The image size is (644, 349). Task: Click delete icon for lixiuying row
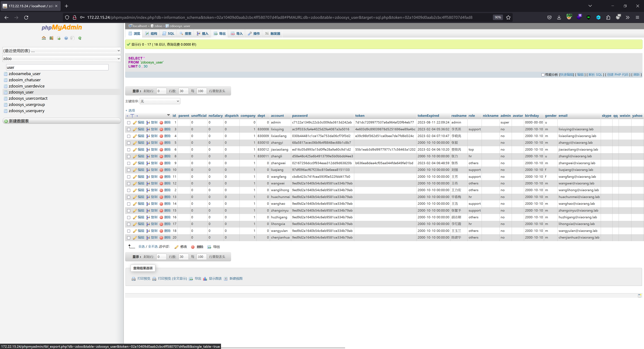161,129
